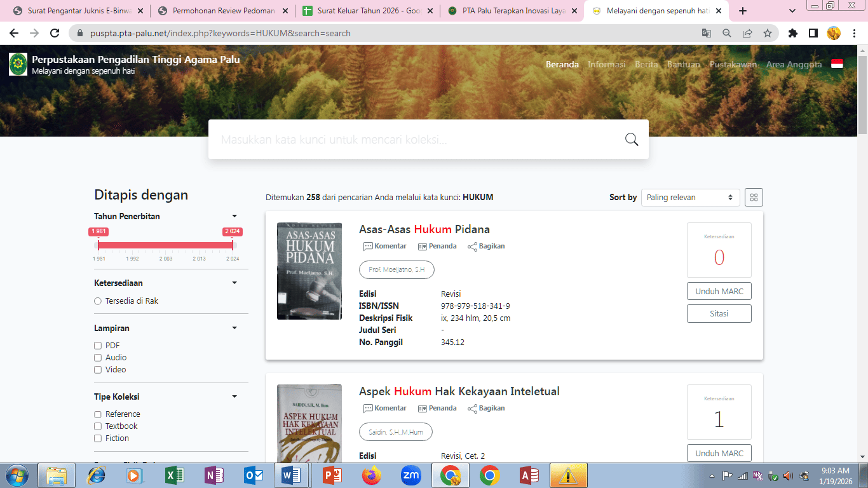Enable the PDF attachment checkbox
Screen dimensions: 868x488
coord(98,346)
